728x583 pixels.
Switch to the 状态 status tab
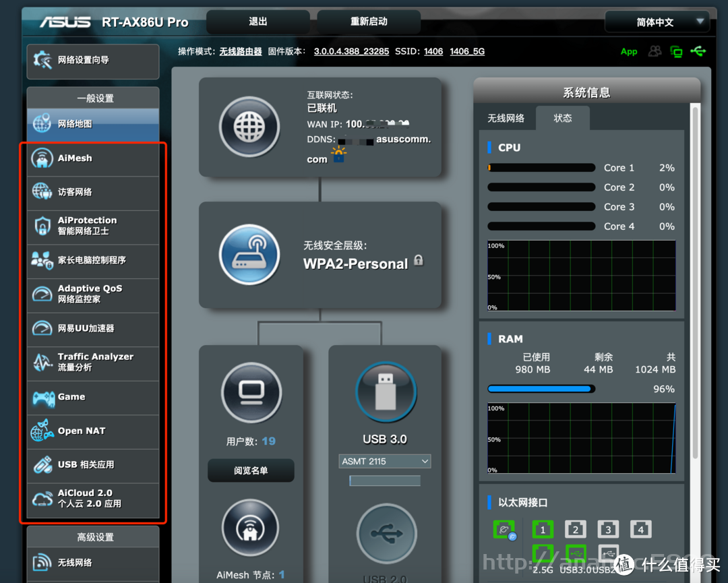pyautogui.click(x=563, y=119)
